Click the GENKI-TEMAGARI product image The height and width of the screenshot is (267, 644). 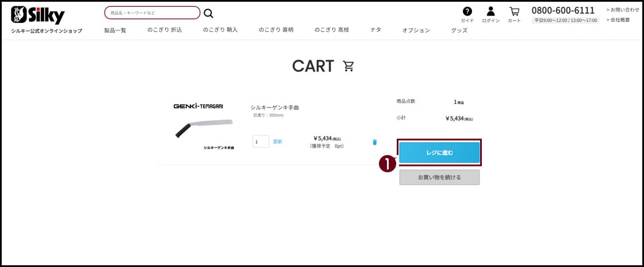point(204,127)
